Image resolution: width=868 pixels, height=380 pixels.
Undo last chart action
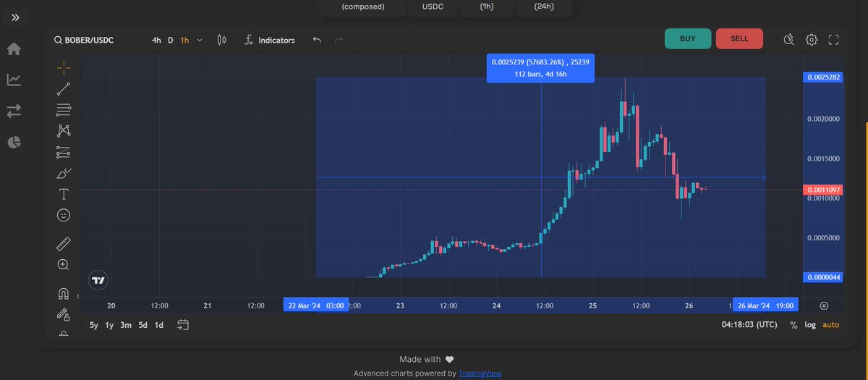pyautogui.click(x=317, y=40)
